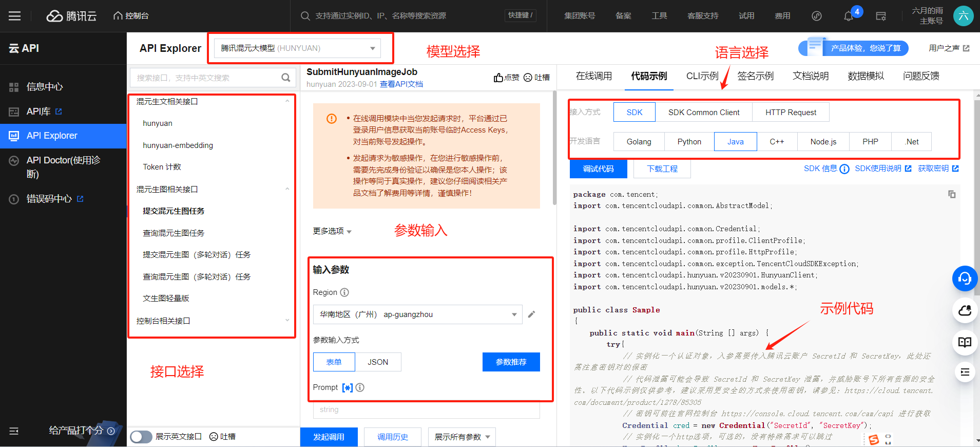Open 控制台 in the top bar
Viewport: 980px width, 447px height.
coord(131,16)
